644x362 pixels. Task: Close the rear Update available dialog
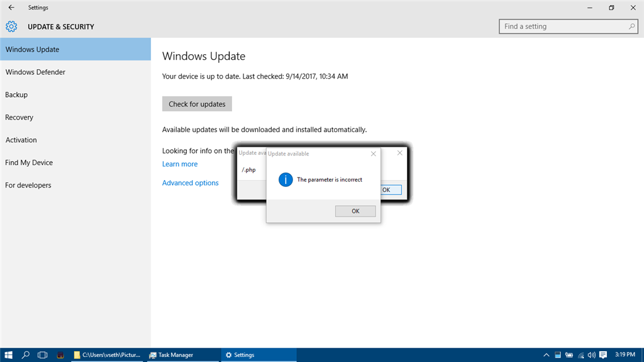click(399, 152)
